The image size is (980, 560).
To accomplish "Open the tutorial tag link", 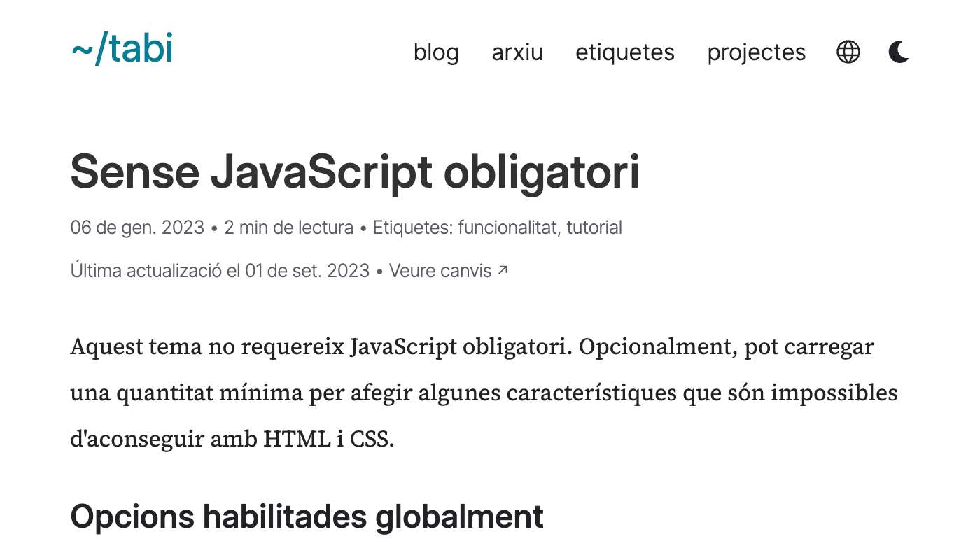I will [594, 227].
